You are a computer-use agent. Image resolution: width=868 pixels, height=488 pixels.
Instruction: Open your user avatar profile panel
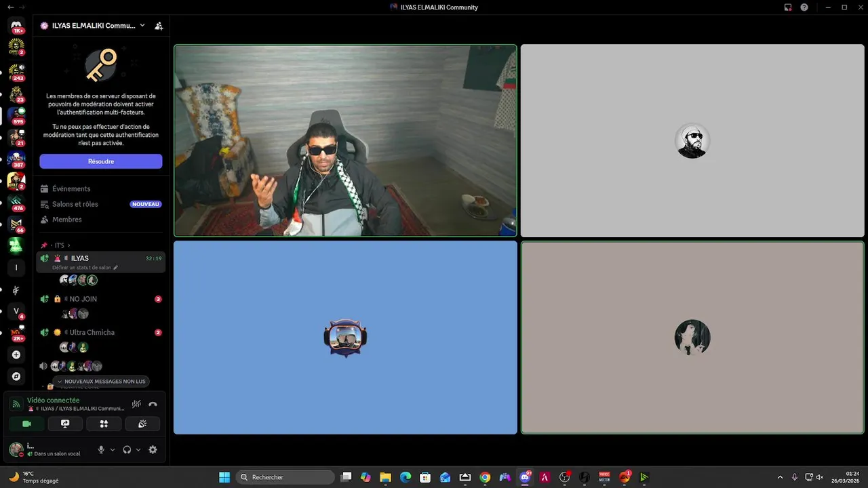[16, 449]
